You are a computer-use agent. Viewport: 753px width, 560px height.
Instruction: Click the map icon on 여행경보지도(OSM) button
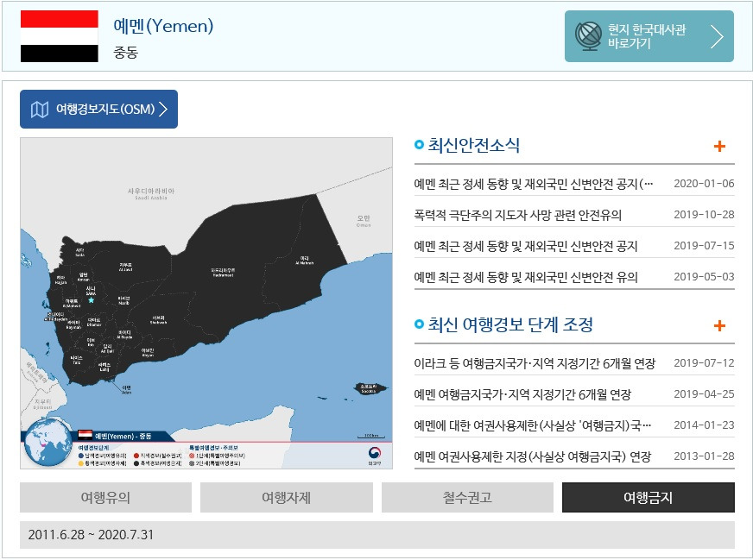[38, 110]
